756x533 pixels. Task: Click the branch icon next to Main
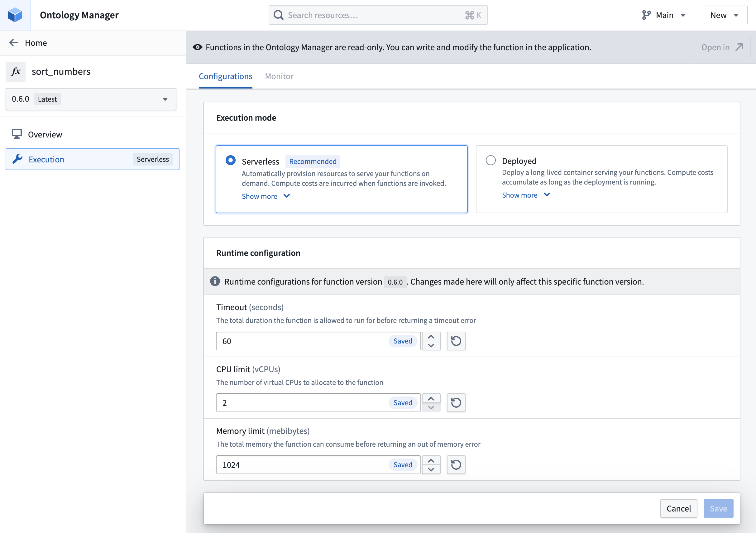pos(646,15)
